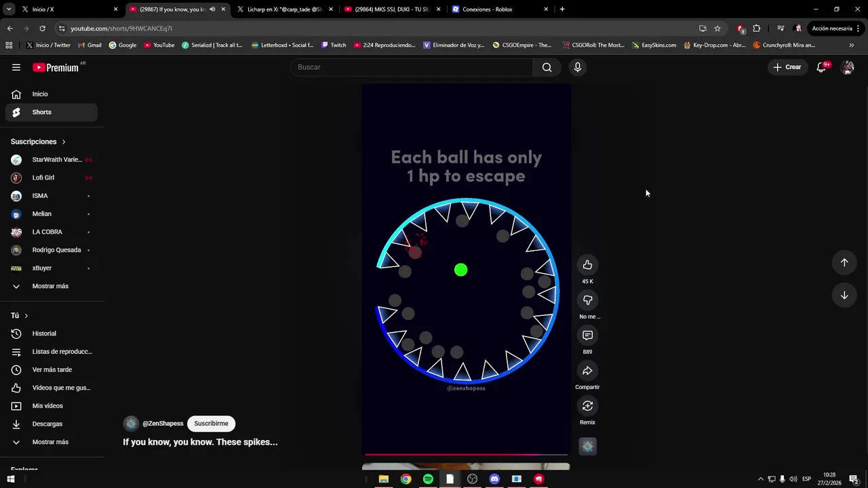This screenshot has height=488, width=868.
Task: Open Ver más tarde list
Action: click(x=52, y=370)
